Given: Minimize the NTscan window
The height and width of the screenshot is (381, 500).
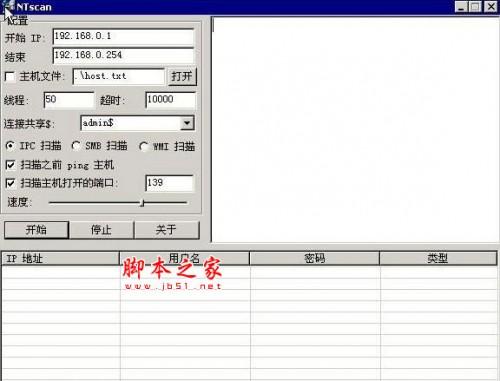Looking at the screenshot, I should tap(461, 7).
